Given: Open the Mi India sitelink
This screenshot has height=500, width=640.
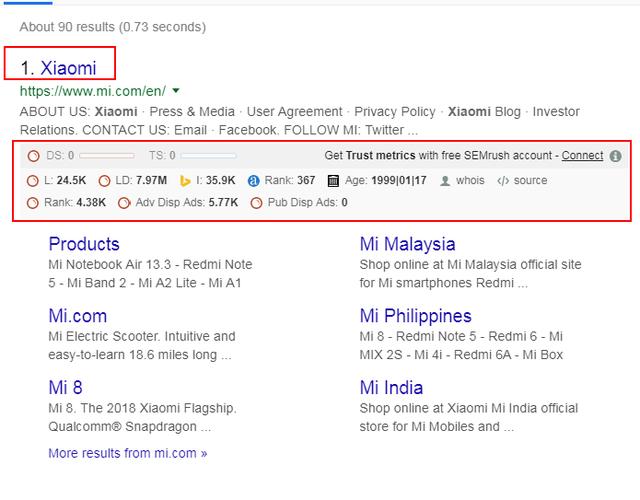Looking at the screenshot, I should pos(391,388).
